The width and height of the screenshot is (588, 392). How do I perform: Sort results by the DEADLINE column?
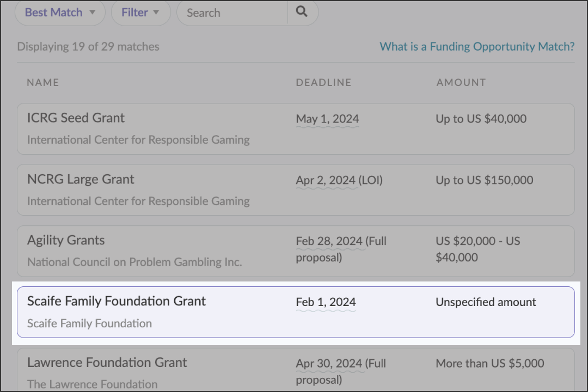323,82
